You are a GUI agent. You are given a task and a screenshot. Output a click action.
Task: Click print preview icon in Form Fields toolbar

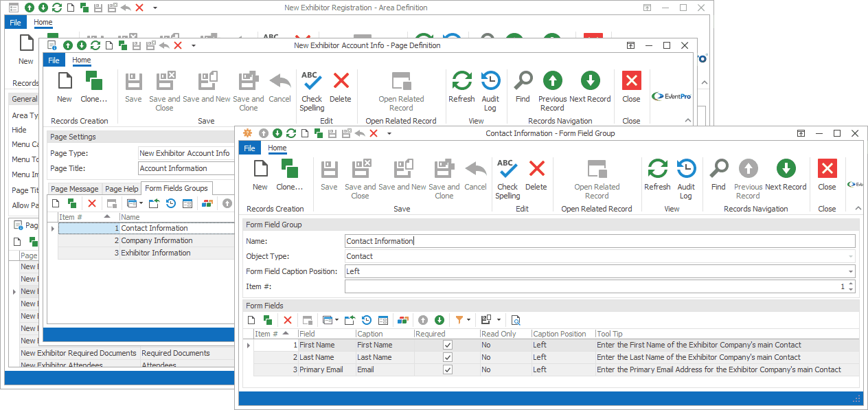click(516, 320)
